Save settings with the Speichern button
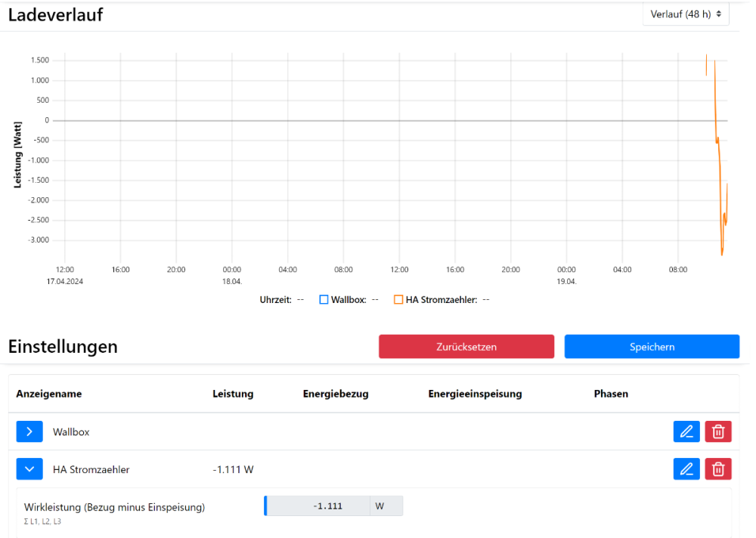This screenshot has width=756, height=538. tap(652, 347)
